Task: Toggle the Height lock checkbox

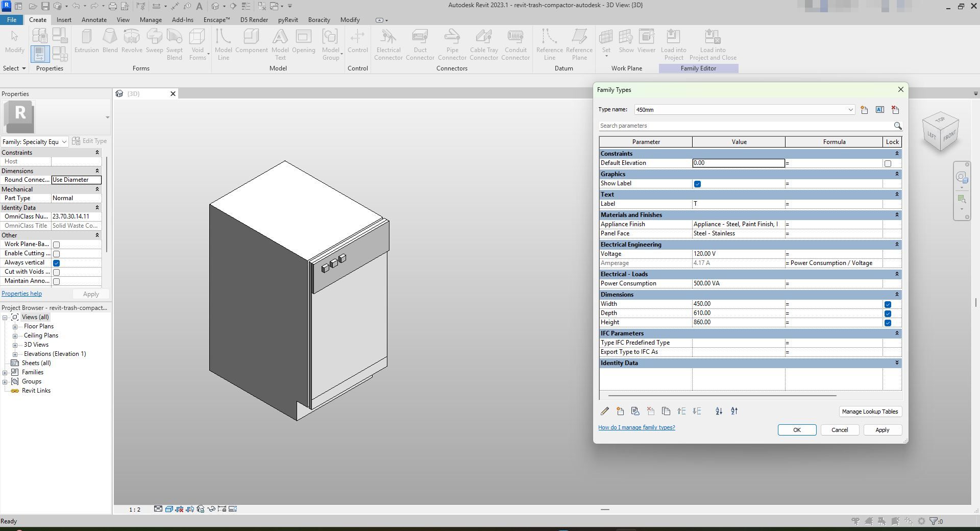Action: [x=888, y=323]
